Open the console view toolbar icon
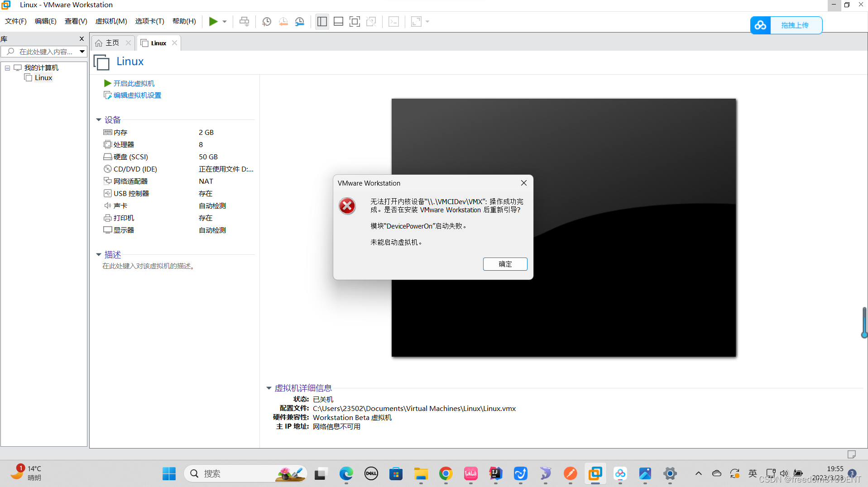868x487 pixels. point(393,21)
